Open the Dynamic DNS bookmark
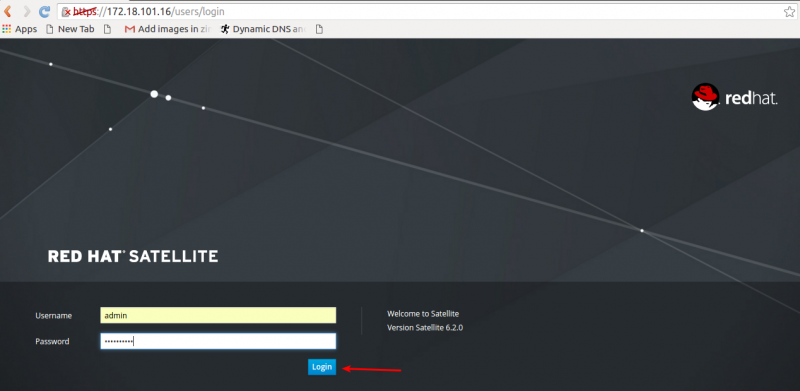This screenshot has height=391, width=800. click(263, 29)
